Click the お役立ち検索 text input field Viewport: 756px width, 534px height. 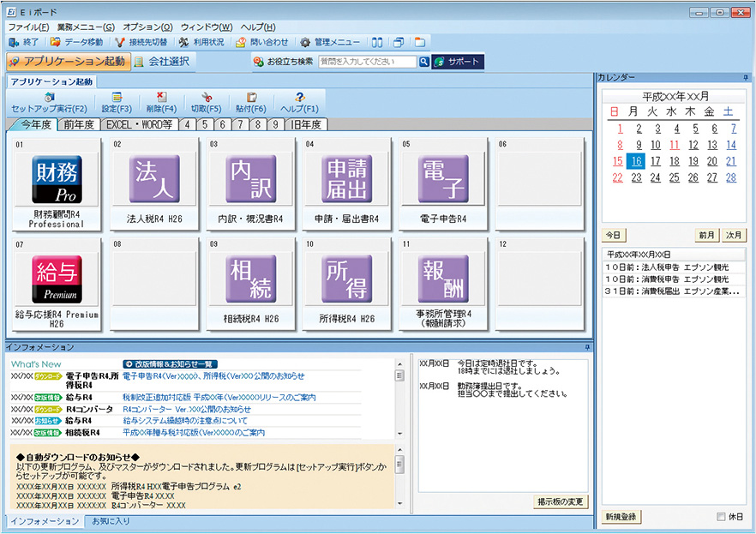[367, 62]
